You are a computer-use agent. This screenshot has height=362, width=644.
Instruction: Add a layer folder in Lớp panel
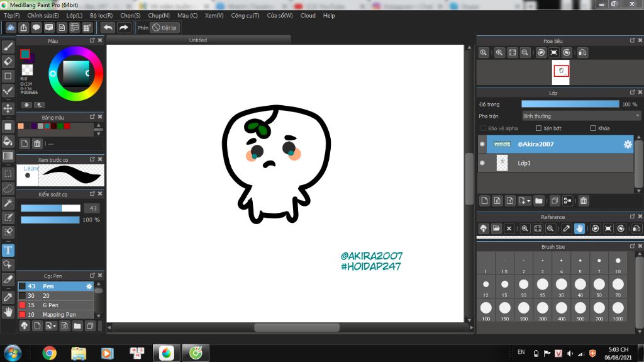pyautogui.click(x=539, y=201)
